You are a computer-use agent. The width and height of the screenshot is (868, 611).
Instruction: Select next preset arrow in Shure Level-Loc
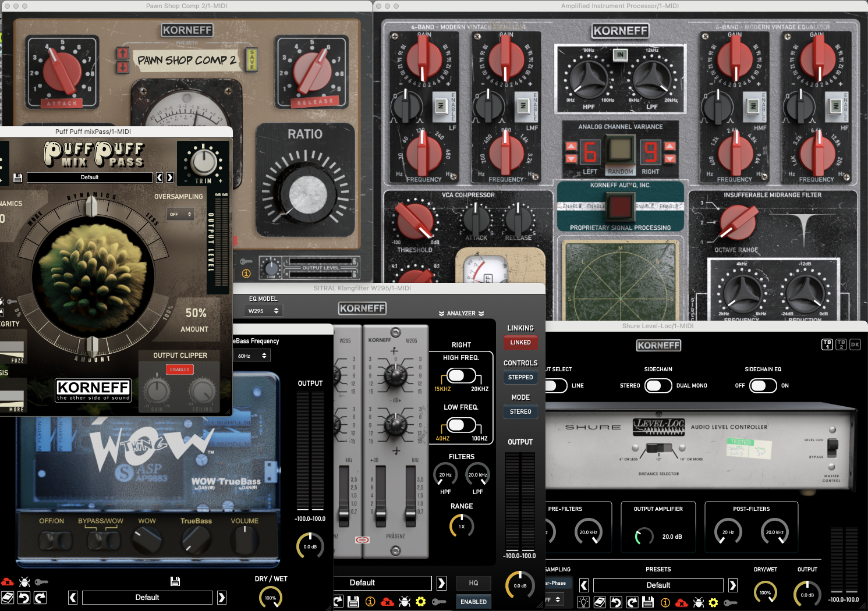pyautogui.click(x=733, y=585)
